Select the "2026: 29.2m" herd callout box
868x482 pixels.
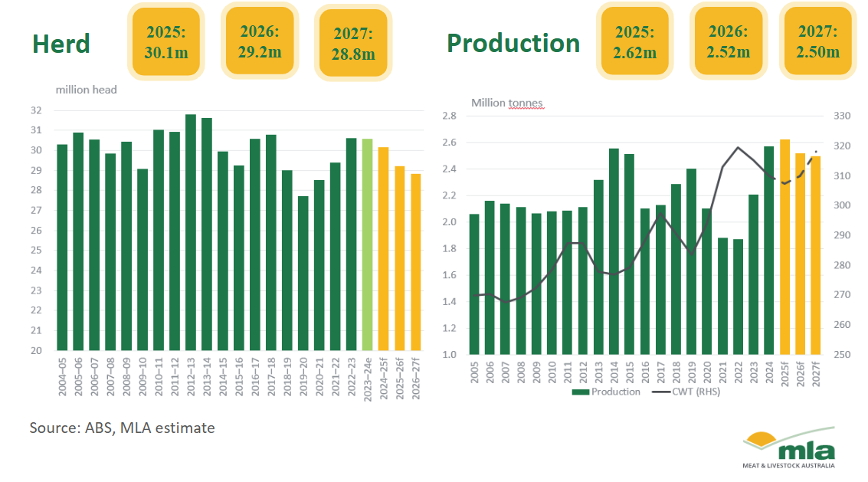click(260, 41)
